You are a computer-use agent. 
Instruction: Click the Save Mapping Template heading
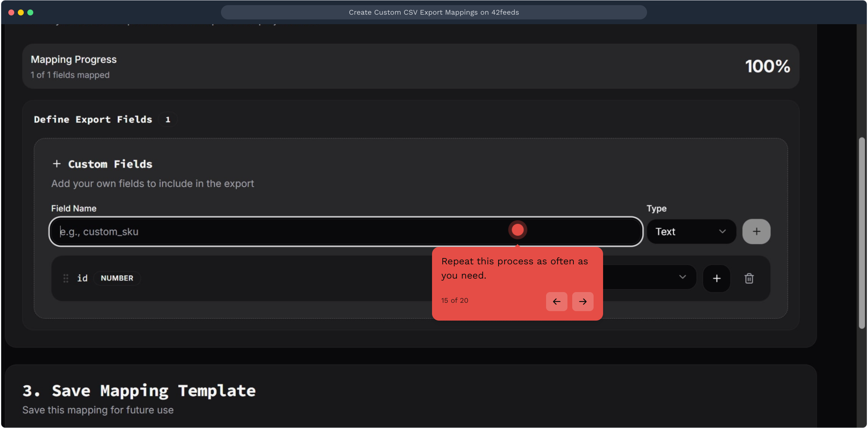coord(139,391)
